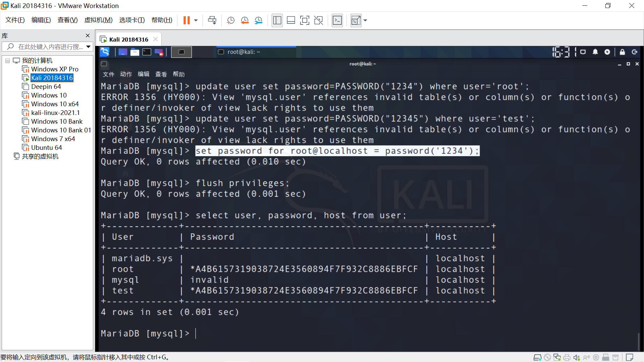
Task: Toggle the library sidebar view
Action: (277, 20)
